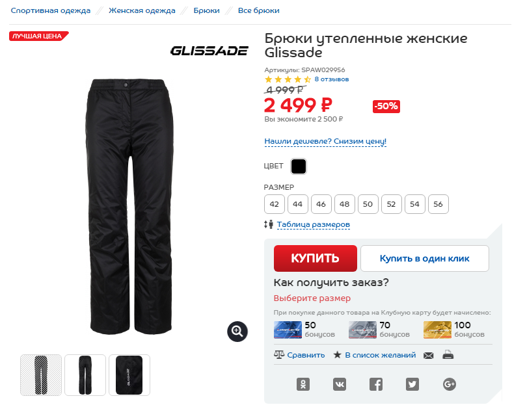Click the printer icon
This screenshot has height=420, width=512.
coord(448,355)
